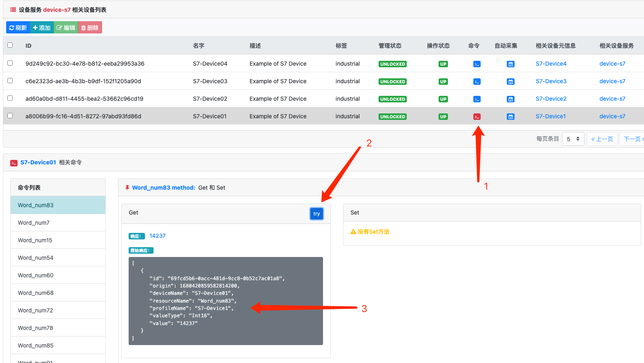Open the items-per-page dropdown
The image size is (644, 363).
coord(573,139)
